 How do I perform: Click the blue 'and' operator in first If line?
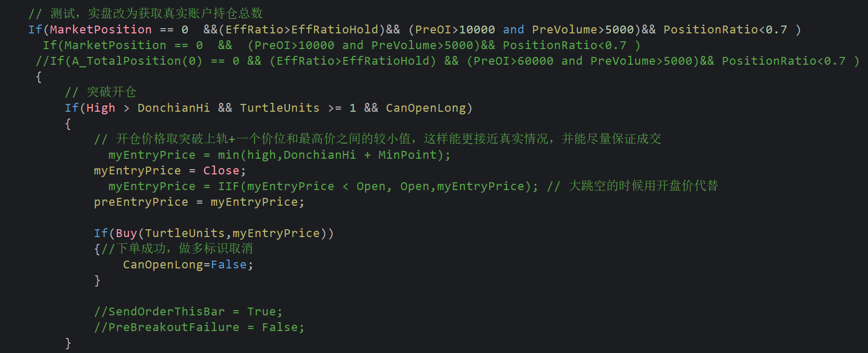coord(513,30)
